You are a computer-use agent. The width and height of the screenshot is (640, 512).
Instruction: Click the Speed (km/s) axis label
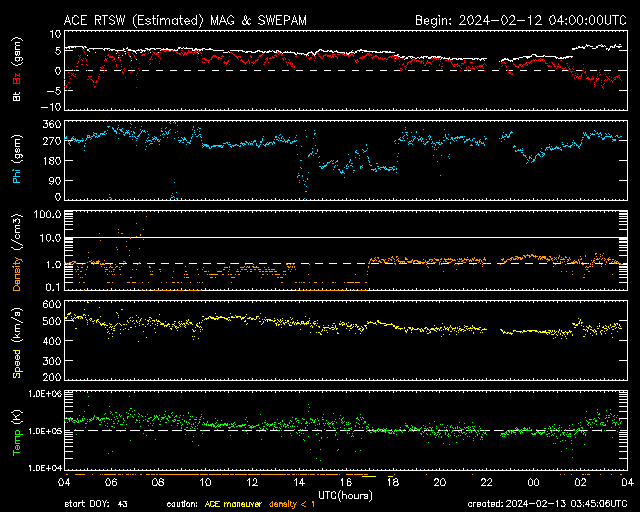click(x=17, y=341)
